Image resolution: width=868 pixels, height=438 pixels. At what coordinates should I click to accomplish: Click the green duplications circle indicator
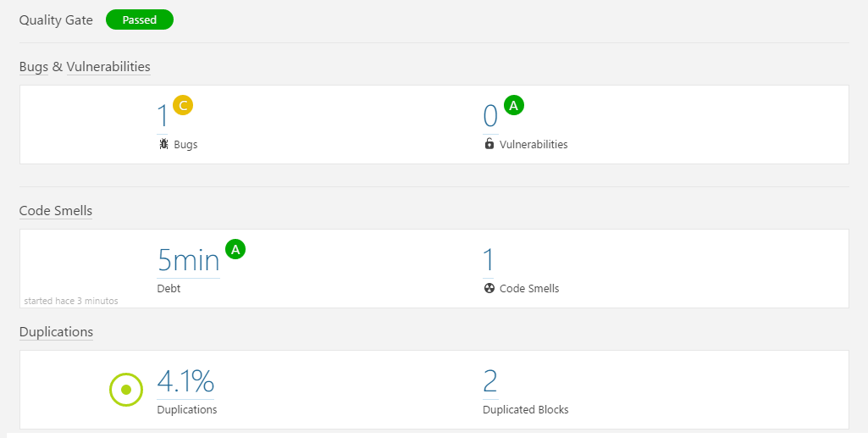[x=126, y=390]
